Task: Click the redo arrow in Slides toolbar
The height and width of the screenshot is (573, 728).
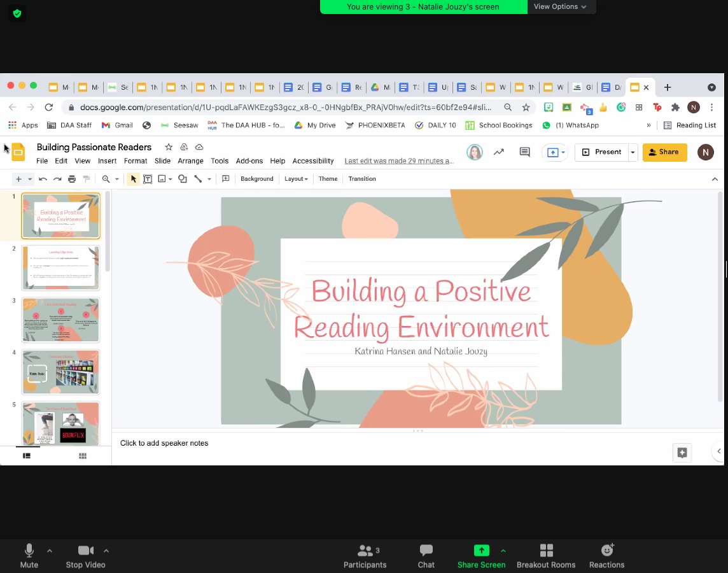Action: tap(57, 179)
